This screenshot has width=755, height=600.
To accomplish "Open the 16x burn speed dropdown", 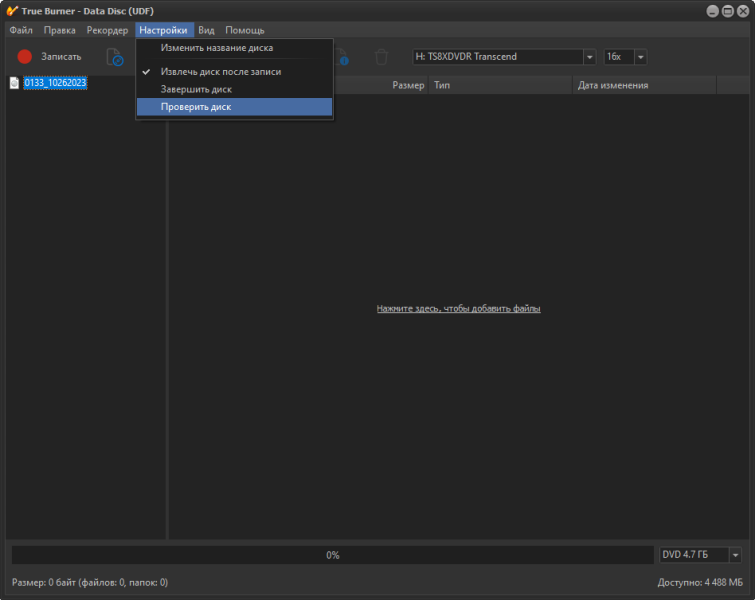I will click(640, 57).
